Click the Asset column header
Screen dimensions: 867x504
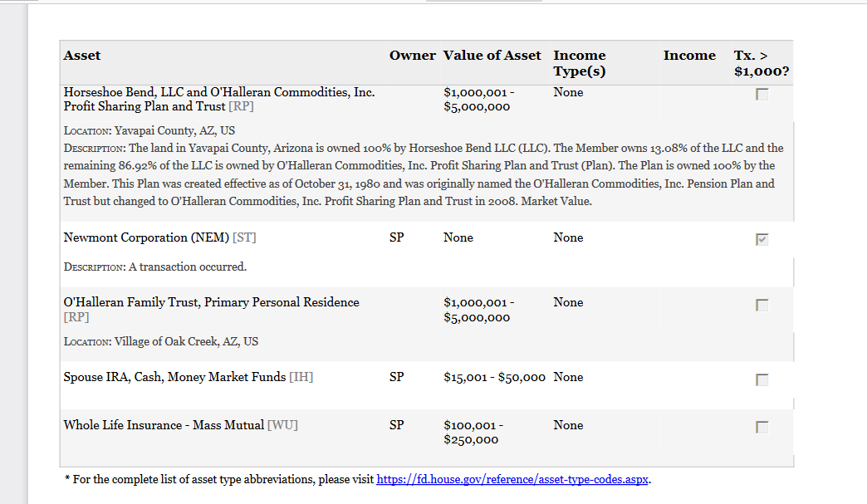point(82,56)
